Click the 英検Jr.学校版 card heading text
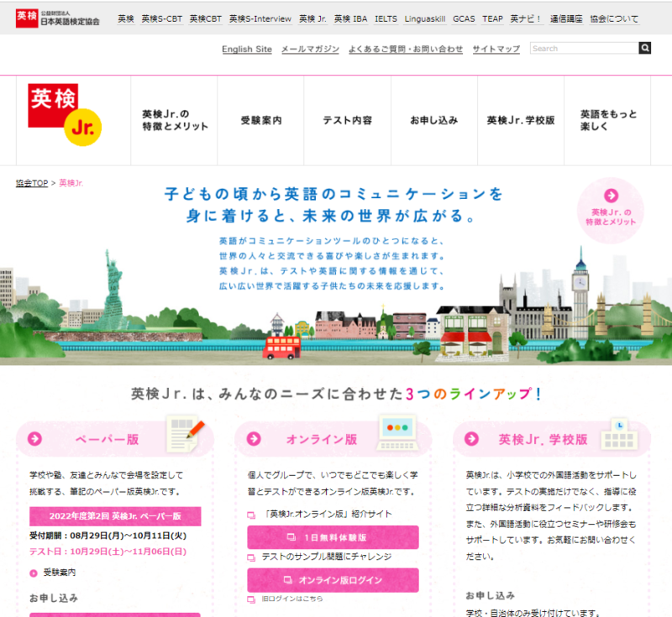 [543, 439]
